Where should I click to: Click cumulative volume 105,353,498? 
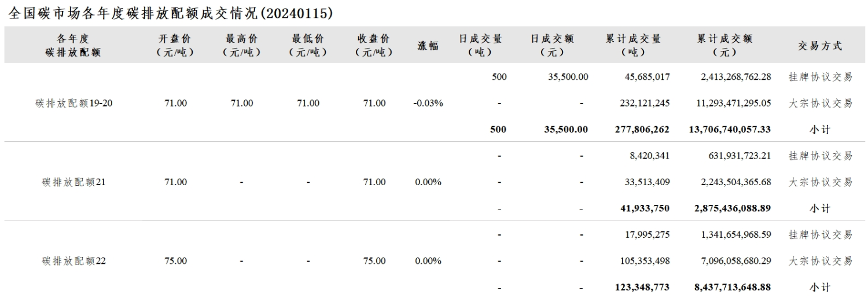coord(645,261)
